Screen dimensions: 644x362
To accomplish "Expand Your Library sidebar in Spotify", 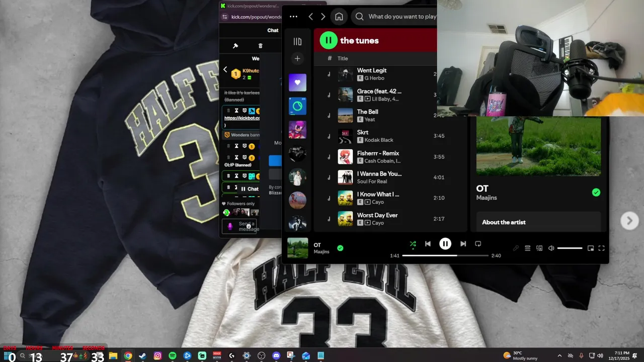I will (297, 42).
